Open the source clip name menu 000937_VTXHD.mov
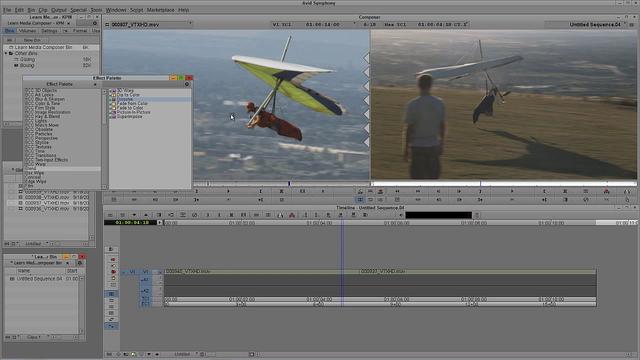640x360 pixels. tap(149, 24)
